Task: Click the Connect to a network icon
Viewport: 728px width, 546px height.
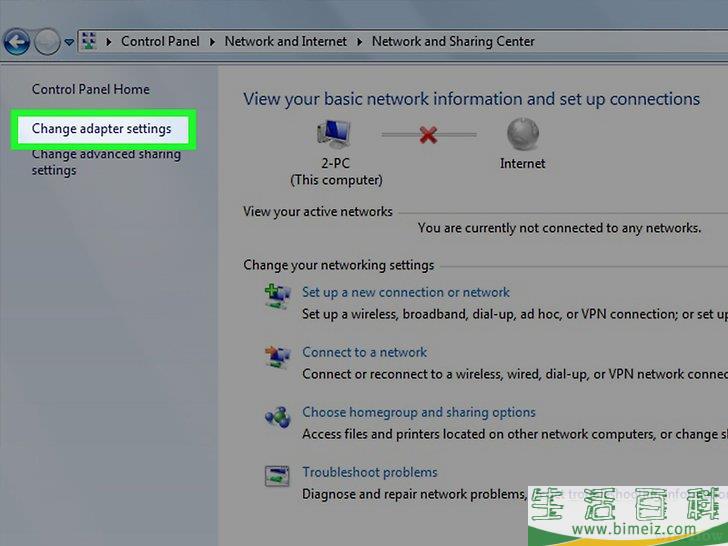Action: point(276,355)
